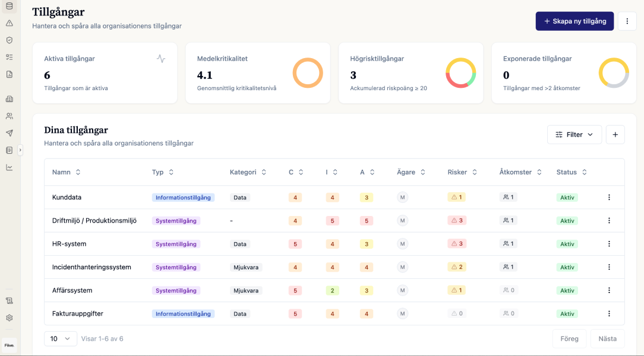Open the users sidebar icon
This screenshot has height=356, width=644.
pyautogui.click(x=10, y=116)
